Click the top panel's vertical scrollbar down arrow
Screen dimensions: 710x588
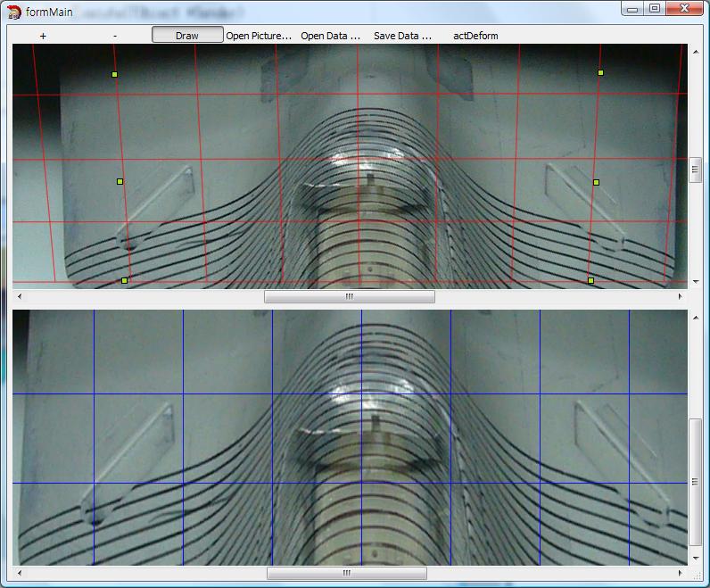(x=696, y=281)
